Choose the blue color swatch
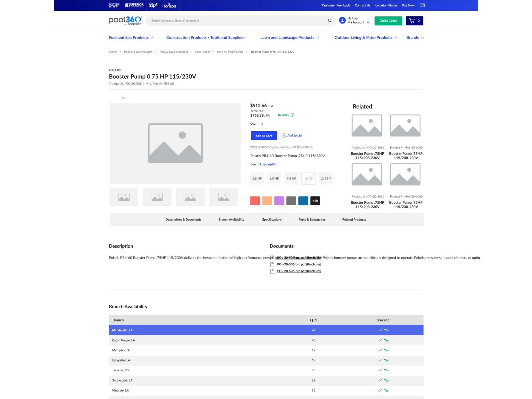This screenshot has width=532, height=399. (303, 201)
